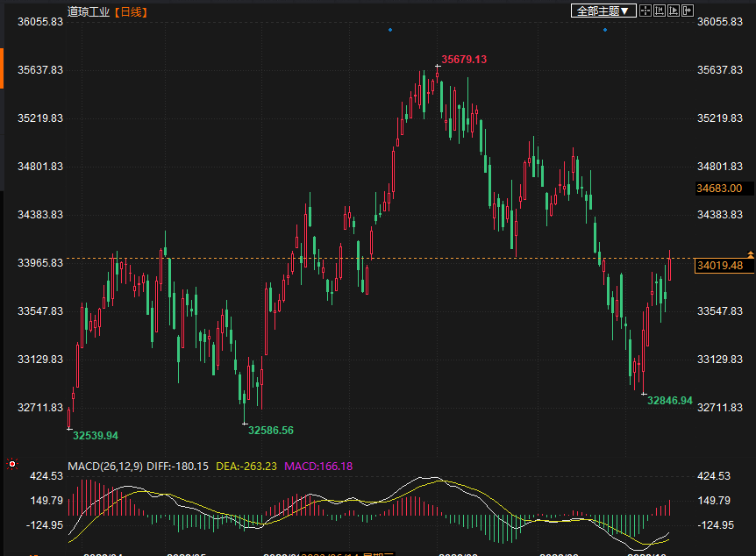Click the rightmost chart toolbar icon
This screenshot has width=756, height=556.
[x=688, y=11]
